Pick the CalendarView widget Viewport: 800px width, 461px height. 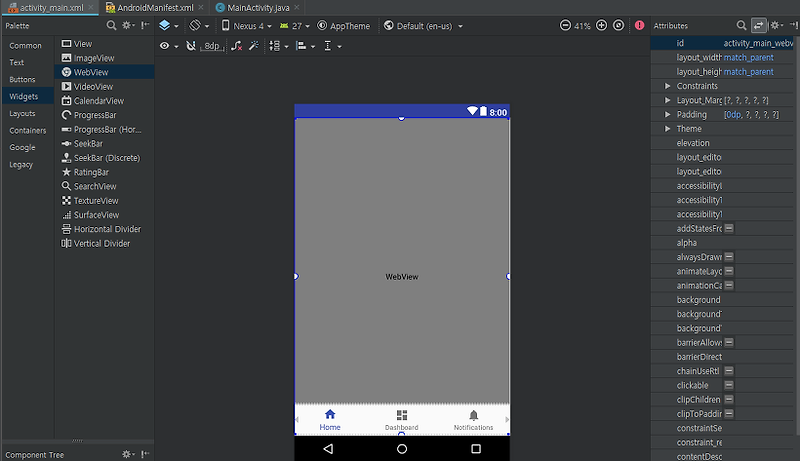(104, 101)
